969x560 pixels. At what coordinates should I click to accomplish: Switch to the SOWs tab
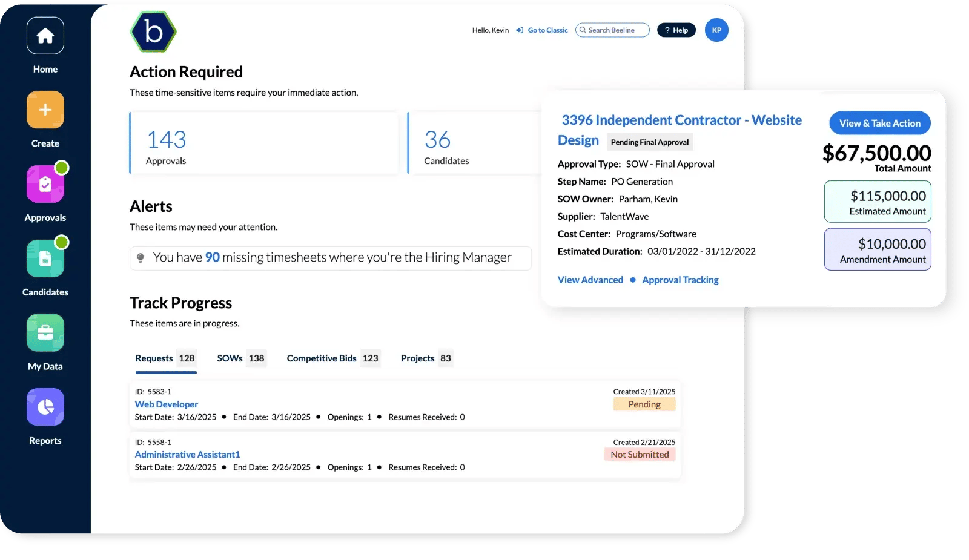(x=240, y=358)
